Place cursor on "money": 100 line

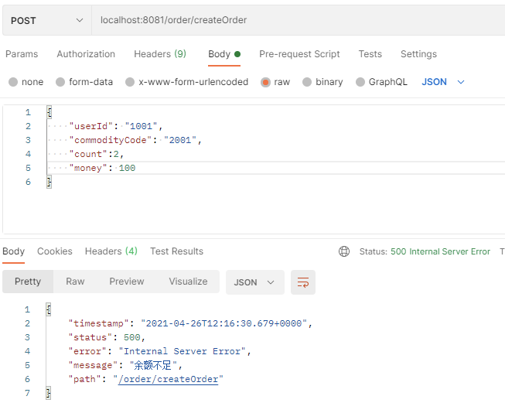pos(102,168)
